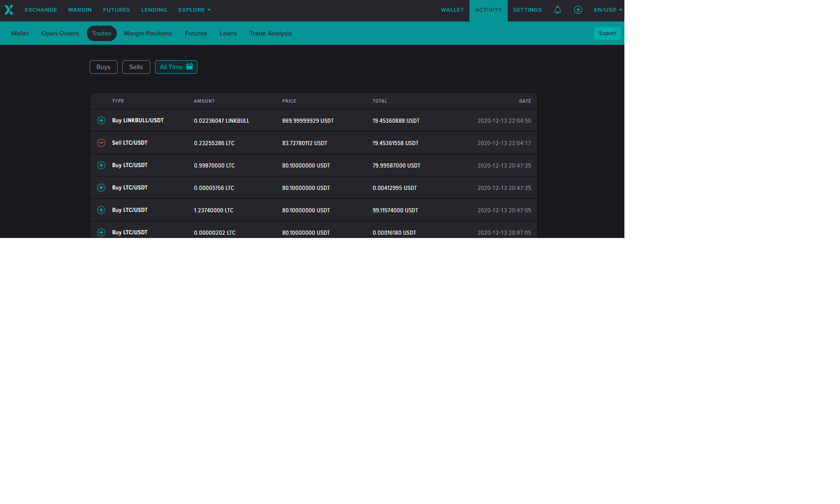Click total 99.11574000 USDT
The image size is (840, 504).
[395, 210]
